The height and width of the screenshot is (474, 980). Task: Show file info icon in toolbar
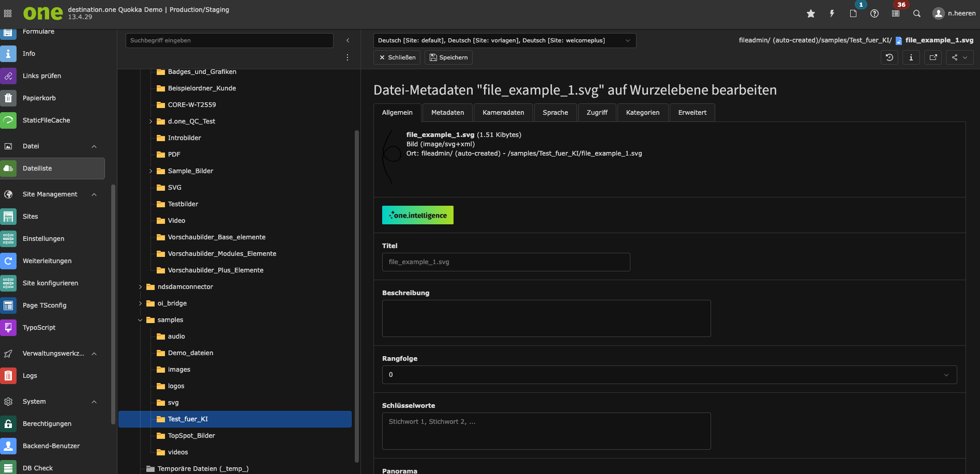[x=911, y=57]
